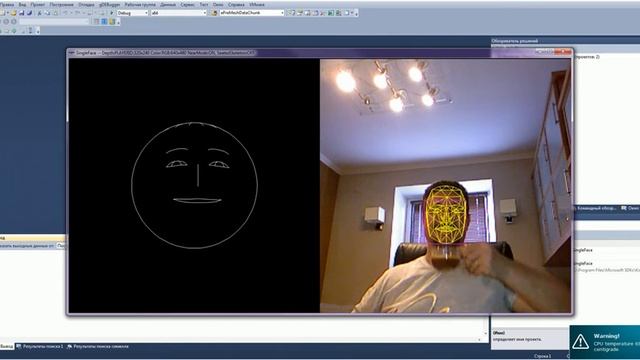Expand the standard toolbar overflow arrow
640x360 pixels.
coord(356,13)
